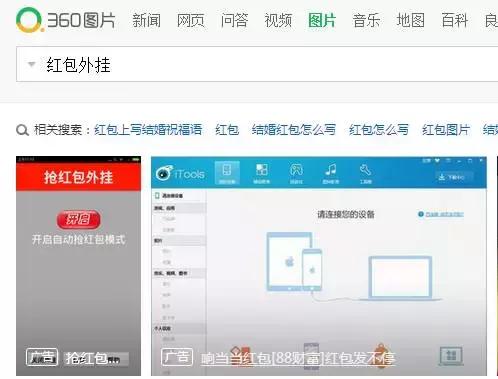Open related search 红包图片
498x379 pixels.
pyautogui.click(x=446, y=130)
